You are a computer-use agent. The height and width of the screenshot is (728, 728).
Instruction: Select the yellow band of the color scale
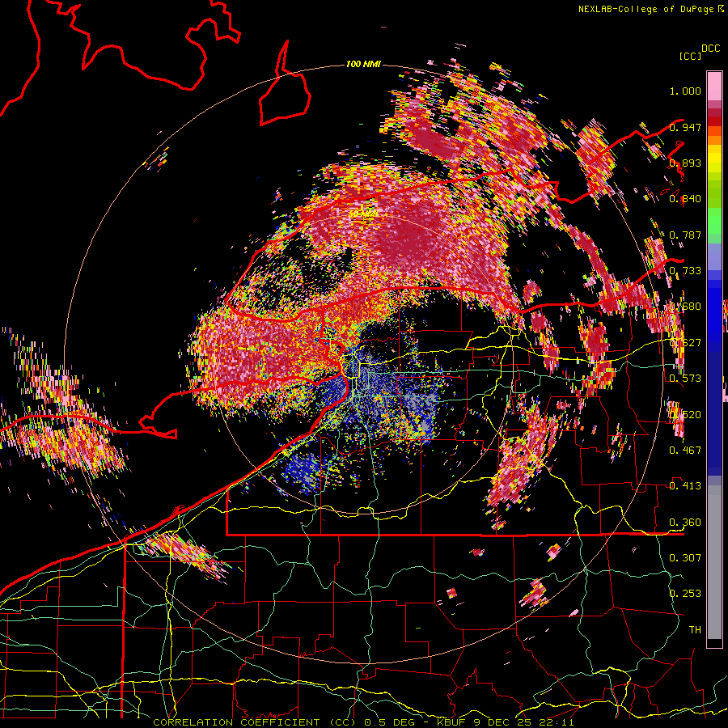714,159
